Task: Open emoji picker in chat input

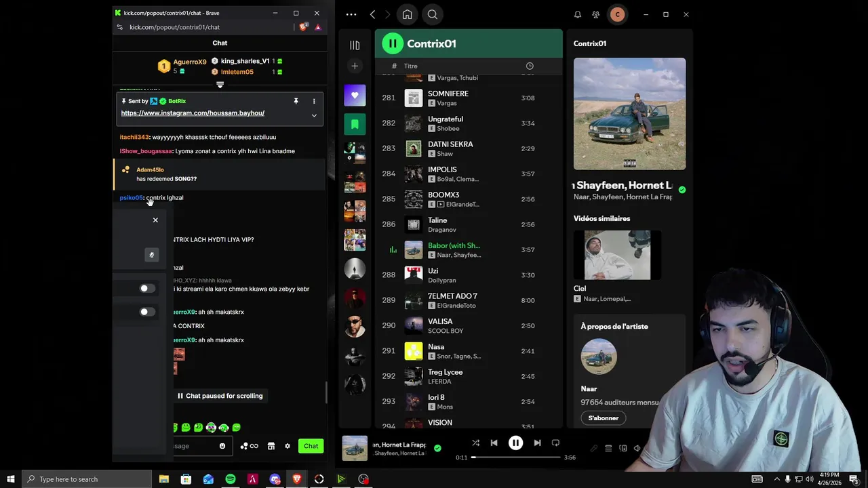Action: [x=222, y=446]
